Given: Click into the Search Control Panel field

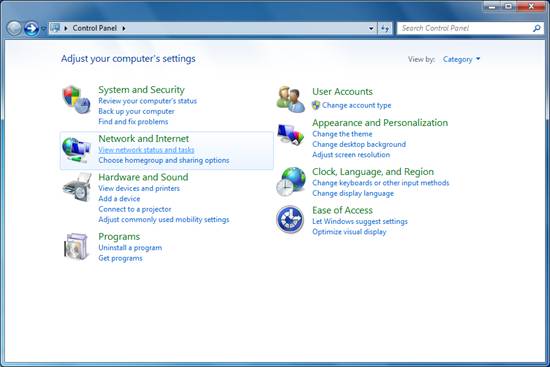Looking at the screenshot, I should [x=465, y=28].
